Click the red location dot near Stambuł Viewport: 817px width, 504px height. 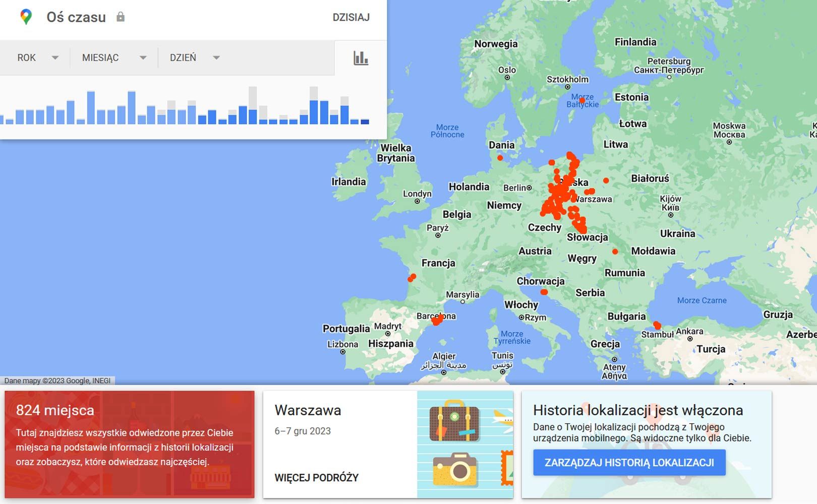657,325
